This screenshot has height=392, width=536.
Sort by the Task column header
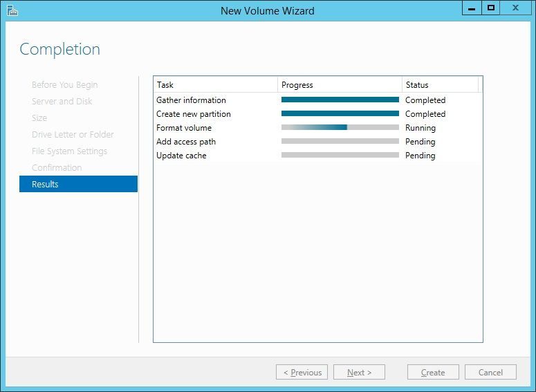216,85
